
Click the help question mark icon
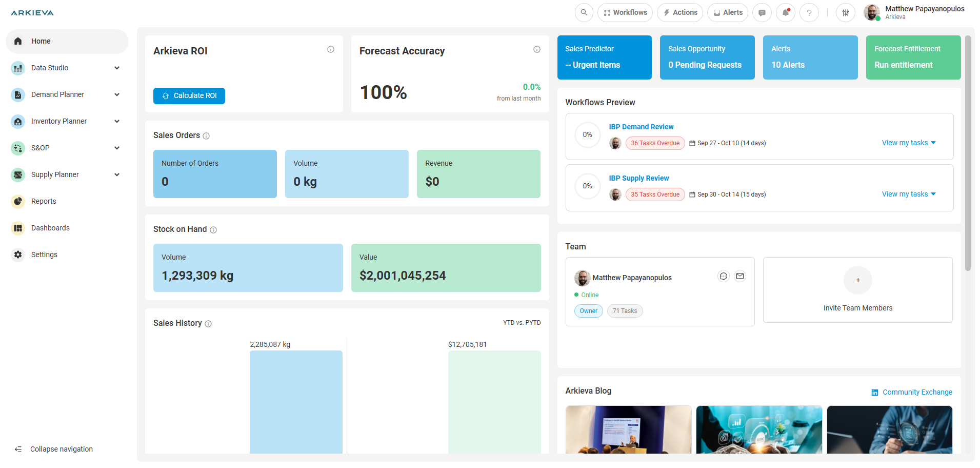809,13
